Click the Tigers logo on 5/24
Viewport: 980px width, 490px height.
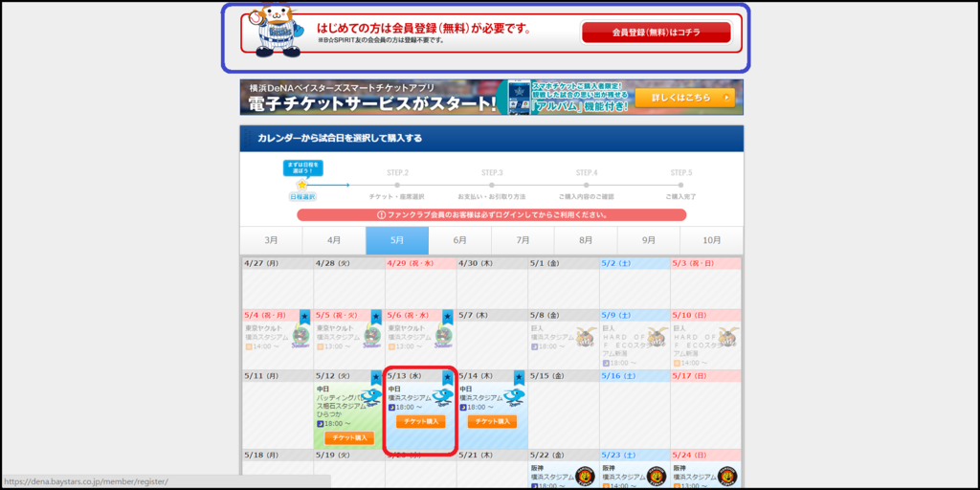pyautogui.click(x=728, y=476)
